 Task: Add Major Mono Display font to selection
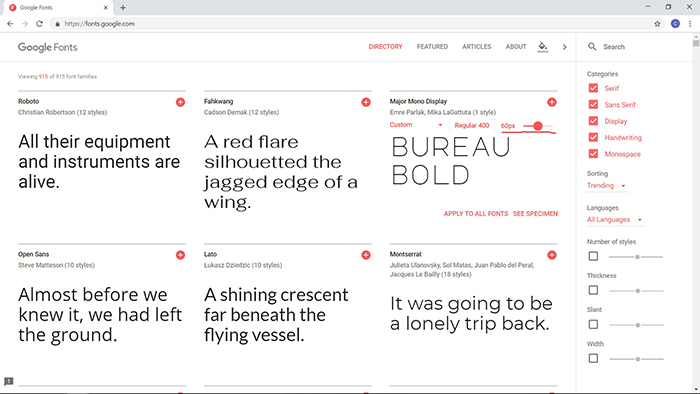[x=552, y=102]
